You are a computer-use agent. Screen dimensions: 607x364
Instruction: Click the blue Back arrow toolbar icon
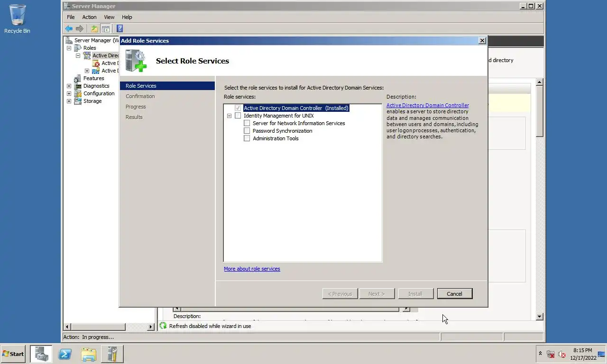[69, 28]
